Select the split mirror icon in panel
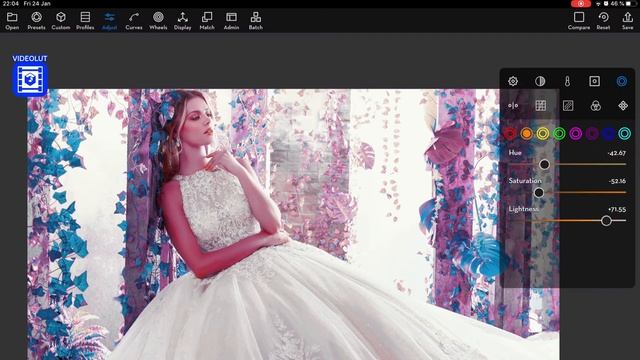The image size is (640, 360). (x=513, y=106)
